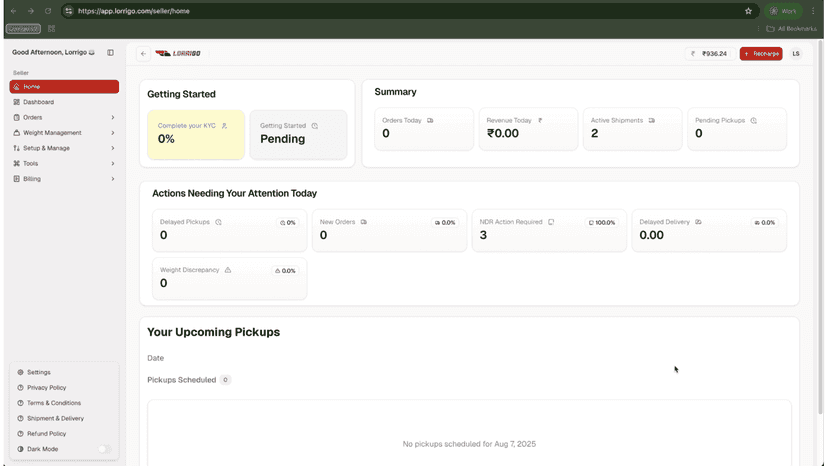Click the Revenue Today rupee icon
This screenshot has height=466, width=828.
[540, 120]
